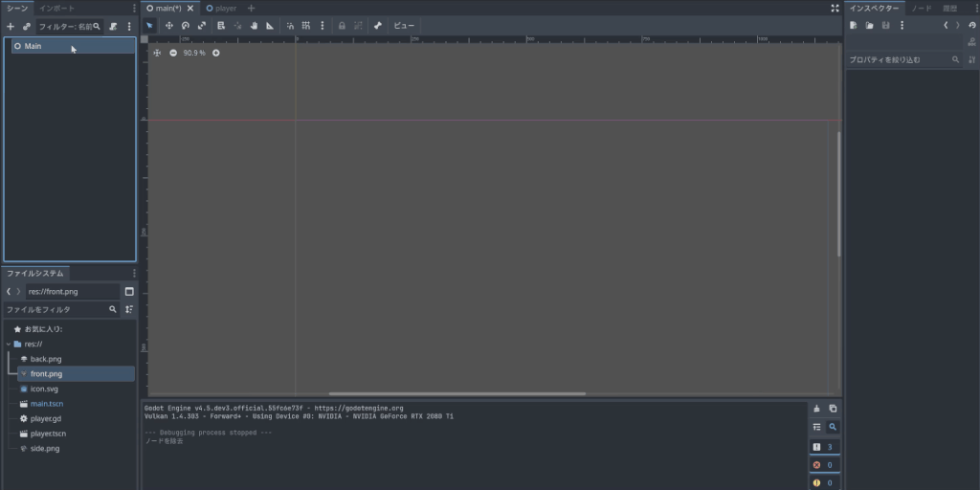Select main.tscn in the filesystem

pyautogui.click(x=77, y=404)
